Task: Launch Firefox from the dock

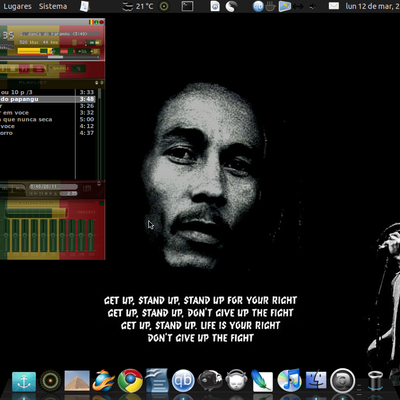Action: pyautogui.click(x=103, y=380)
